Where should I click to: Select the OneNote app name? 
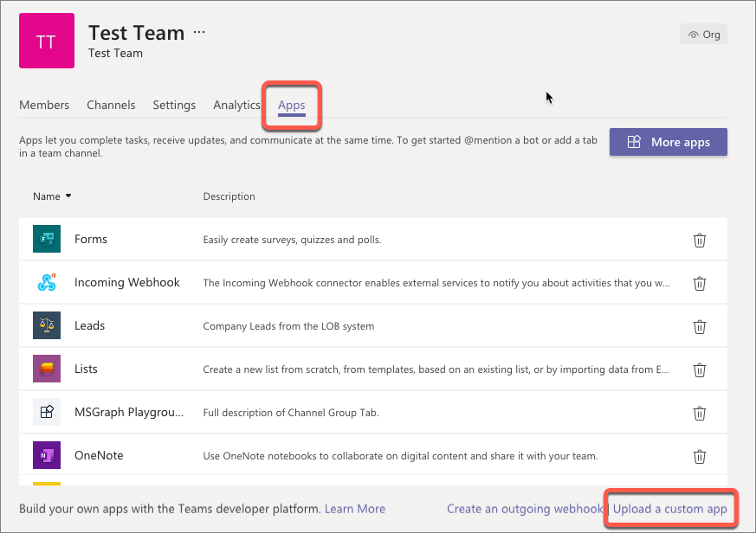[99, 455]
